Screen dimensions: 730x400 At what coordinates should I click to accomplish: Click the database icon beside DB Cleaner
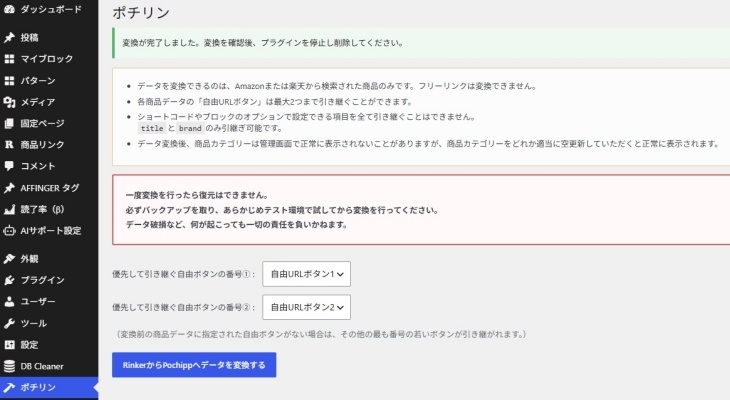pos(9,366)
